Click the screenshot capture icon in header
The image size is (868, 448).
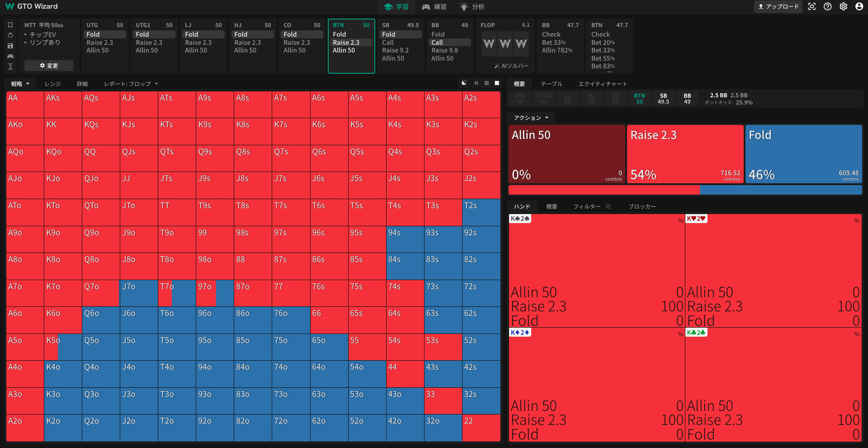[812, 6]
